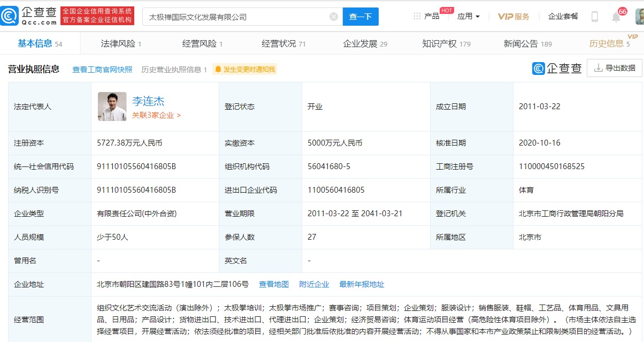Viewport: 644px width, 342px height.
Task: Open the 产品 grid menu
Action: pyautogui.click(x=426, y=17)
